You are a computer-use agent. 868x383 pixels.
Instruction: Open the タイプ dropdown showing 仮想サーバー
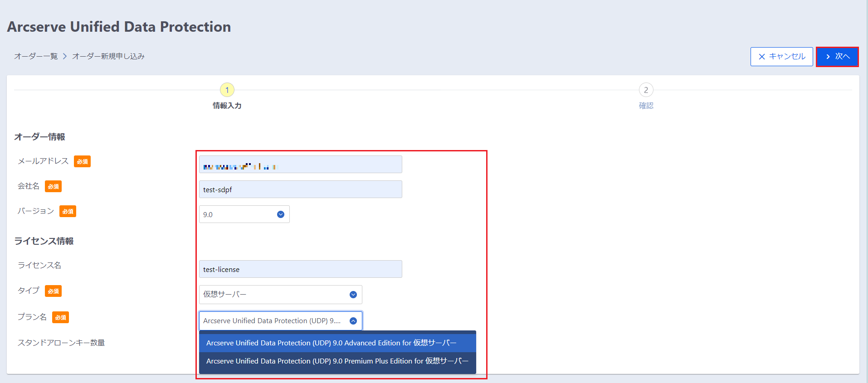click(x=281, y=295)
